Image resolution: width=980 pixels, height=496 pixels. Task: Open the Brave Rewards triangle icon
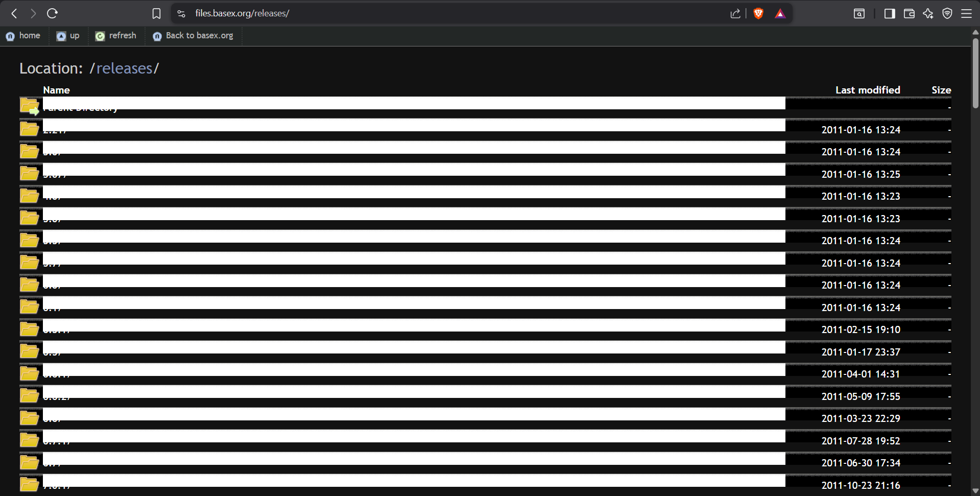point(780,14)
